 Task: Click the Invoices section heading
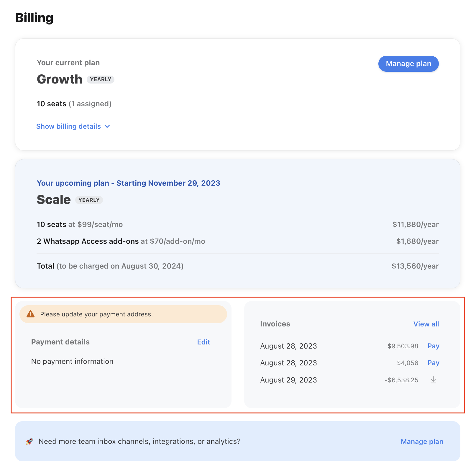[275, 324]
